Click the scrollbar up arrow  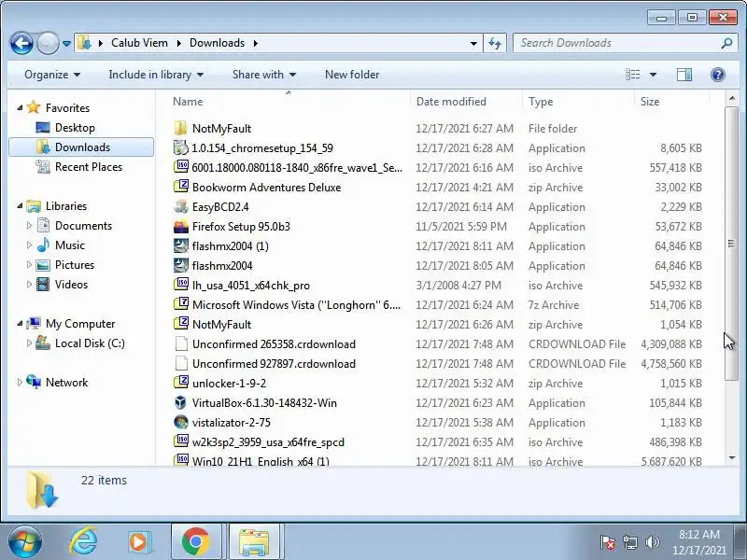732,99
